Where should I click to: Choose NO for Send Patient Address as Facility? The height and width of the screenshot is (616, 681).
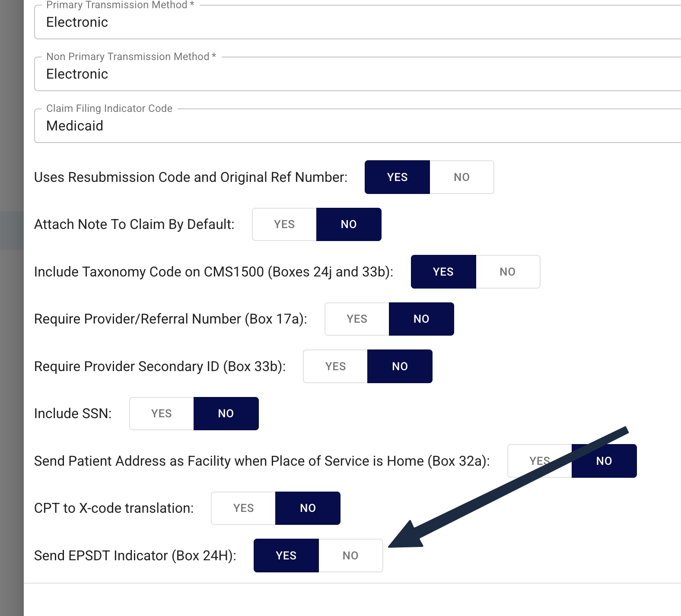pyautogui.click(x=604, y=461)
